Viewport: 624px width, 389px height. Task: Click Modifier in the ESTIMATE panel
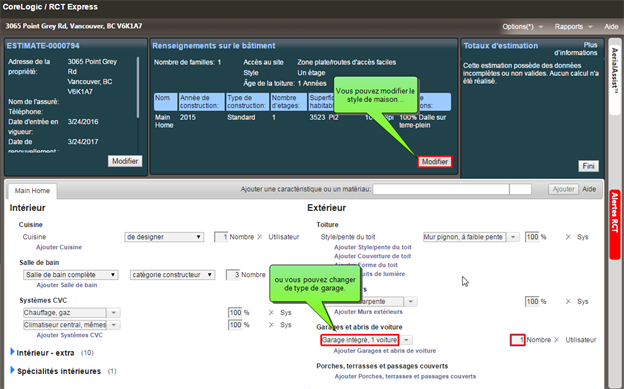[x=125, y=161]
